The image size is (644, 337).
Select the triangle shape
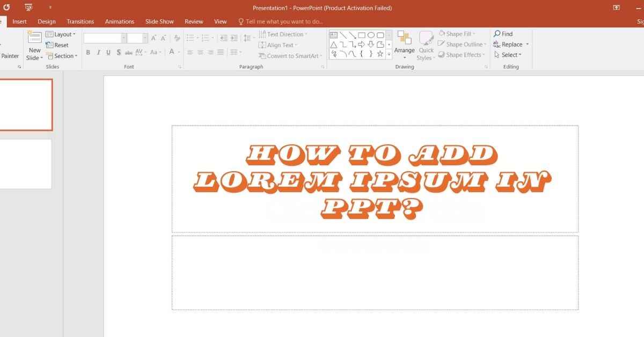pos(334,45)
